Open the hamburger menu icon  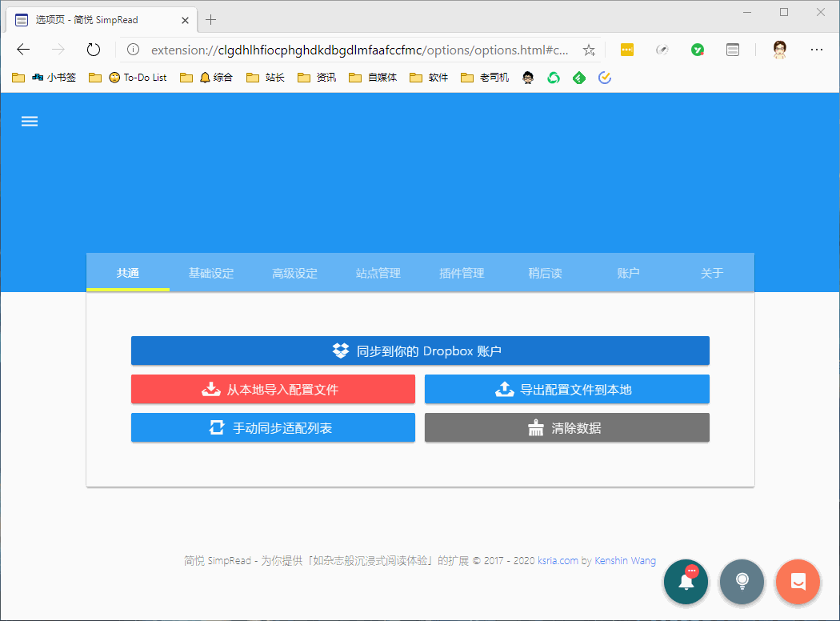[30, 121]
